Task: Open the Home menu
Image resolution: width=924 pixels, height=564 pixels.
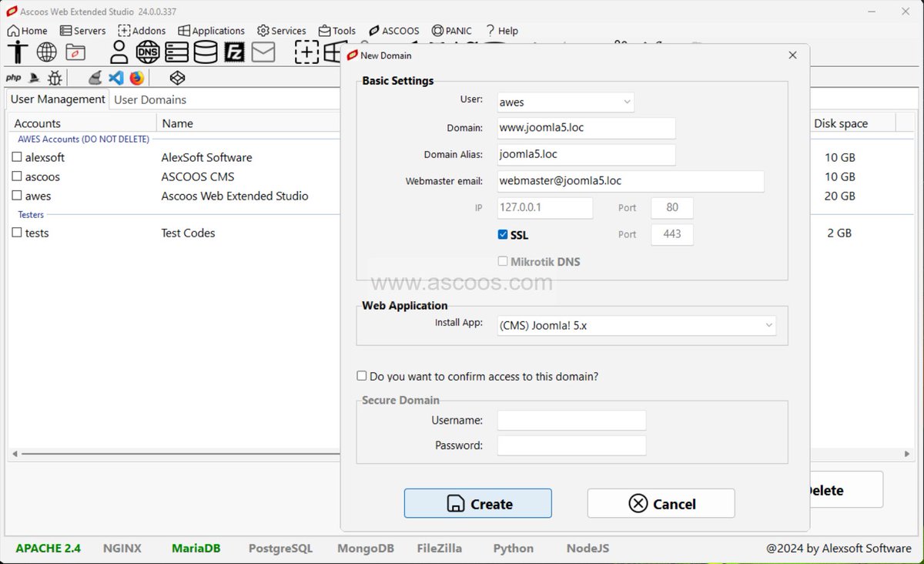Action: [x=28, y=31]
